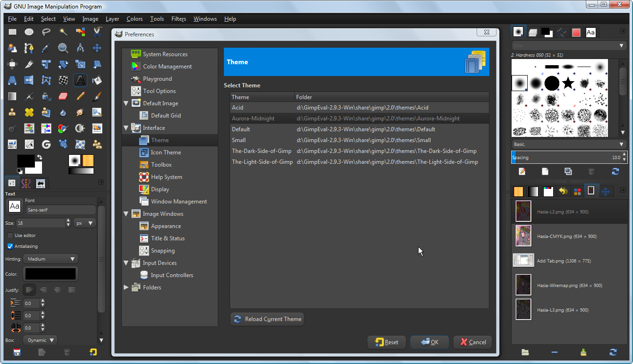
Task: Open the Filters menu
Action: [179, 19]
